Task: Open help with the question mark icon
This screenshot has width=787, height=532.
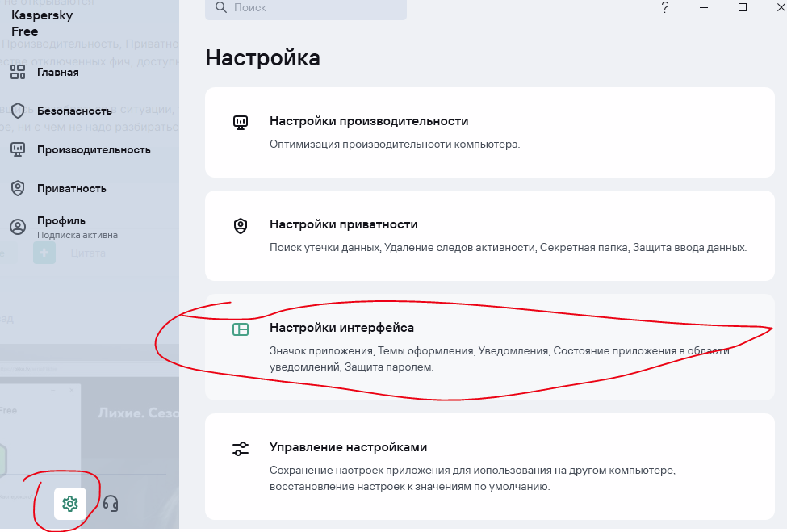Action: [x=664, y=7]
